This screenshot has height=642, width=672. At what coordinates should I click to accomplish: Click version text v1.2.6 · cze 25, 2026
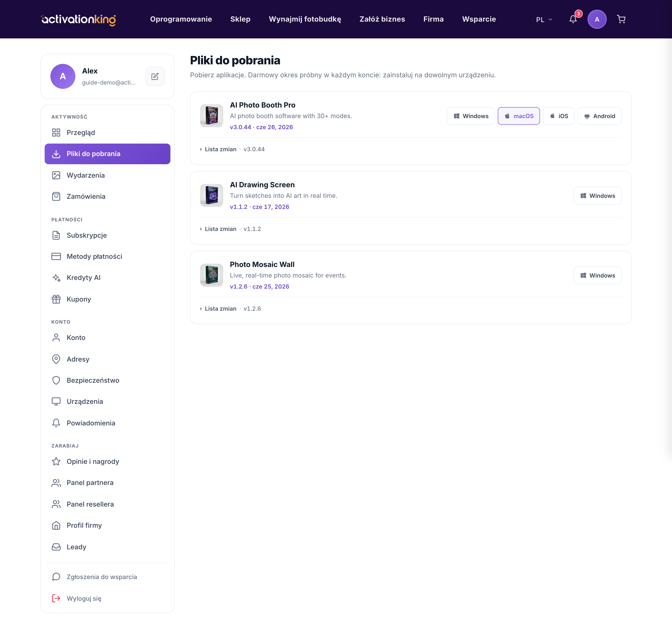pos(260,287)
